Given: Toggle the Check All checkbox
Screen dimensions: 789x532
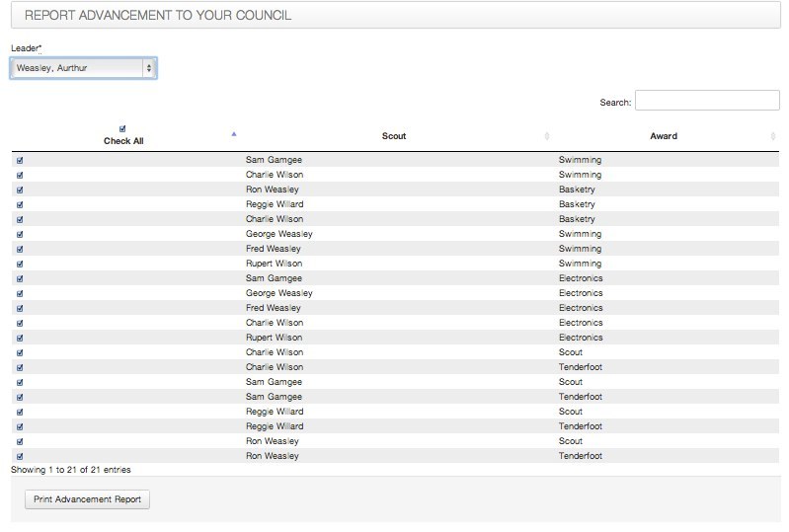Looking at the screenshot, I should 122,128.
